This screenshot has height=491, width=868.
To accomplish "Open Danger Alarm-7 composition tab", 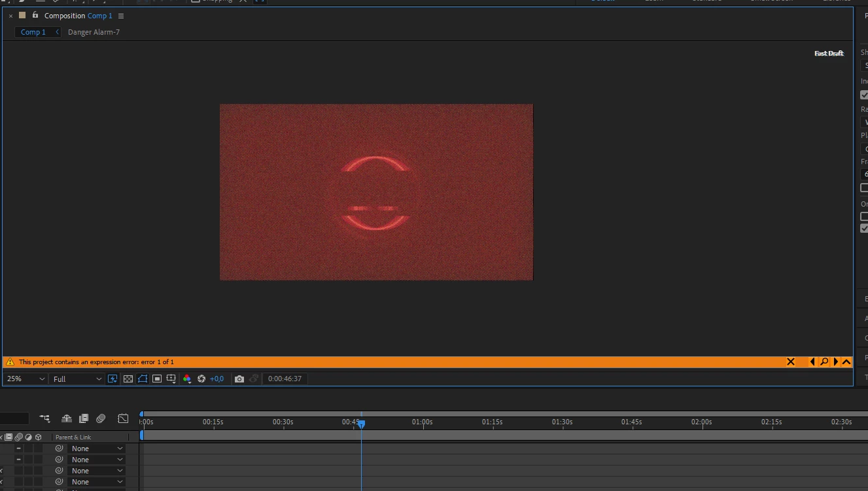I will (94, 32).
